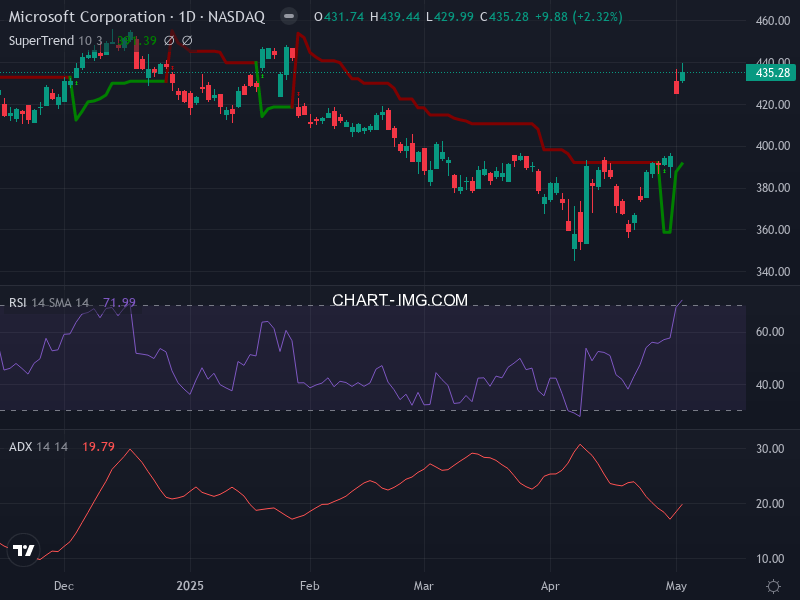
Task: Click the NASDAQ exchange label
Action: point(236,17)
